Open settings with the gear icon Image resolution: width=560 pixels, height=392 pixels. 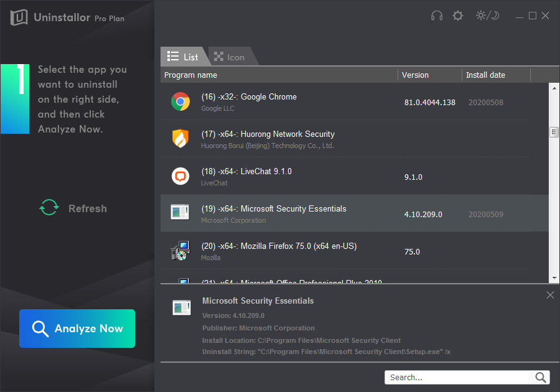pos(457,16)
